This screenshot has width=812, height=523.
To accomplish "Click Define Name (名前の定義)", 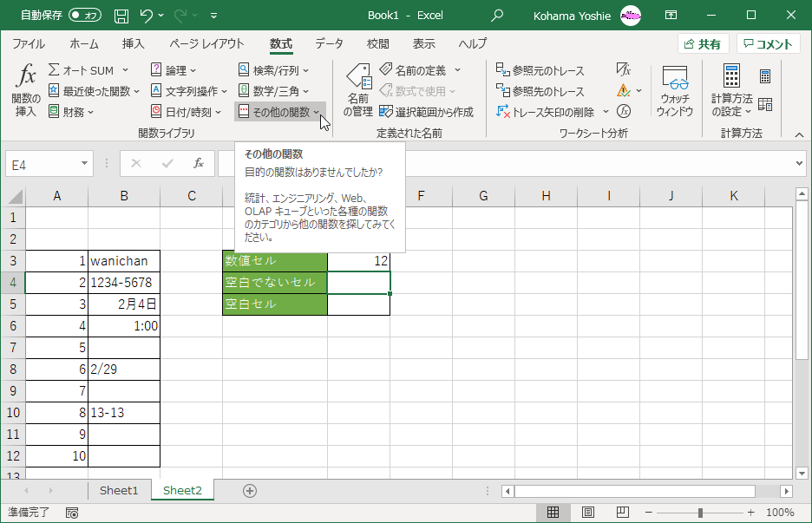I will (x=413, y=70).
